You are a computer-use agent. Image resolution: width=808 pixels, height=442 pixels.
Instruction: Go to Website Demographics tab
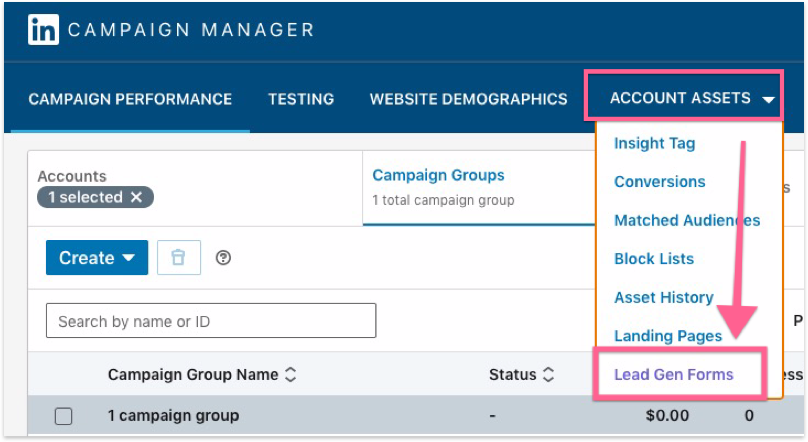click(x=468, y=99)
